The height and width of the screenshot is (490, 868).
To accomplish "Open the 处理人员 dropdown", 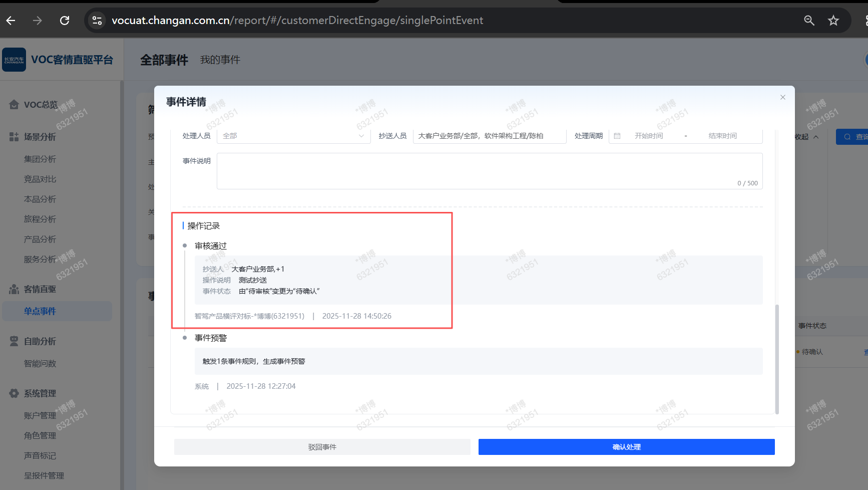I will pyautogui.click(x=293, y=136).
